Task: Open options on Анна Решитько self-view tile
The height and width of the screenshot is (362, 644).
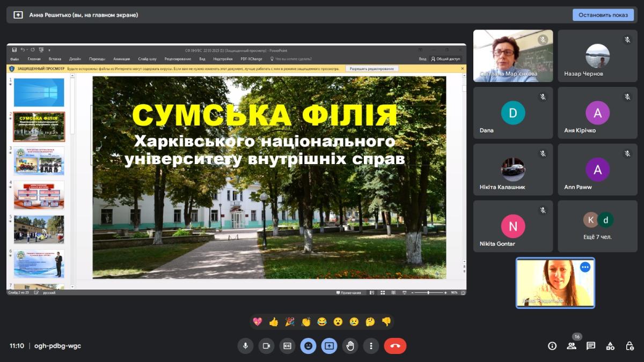Action: (585, 267)
